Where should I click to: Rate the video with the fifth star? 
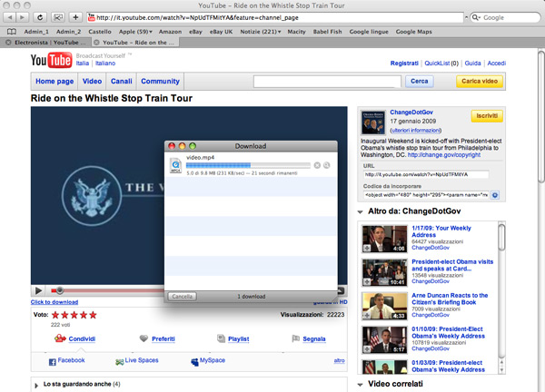(x=93, y=315)
